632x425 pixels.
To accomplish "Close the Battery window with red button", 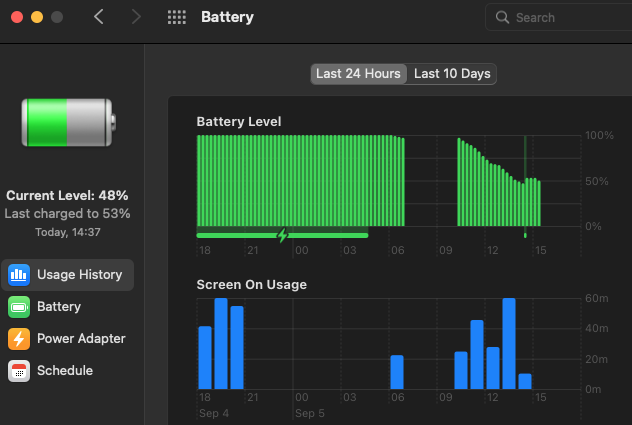I will (x=17, y=17).
